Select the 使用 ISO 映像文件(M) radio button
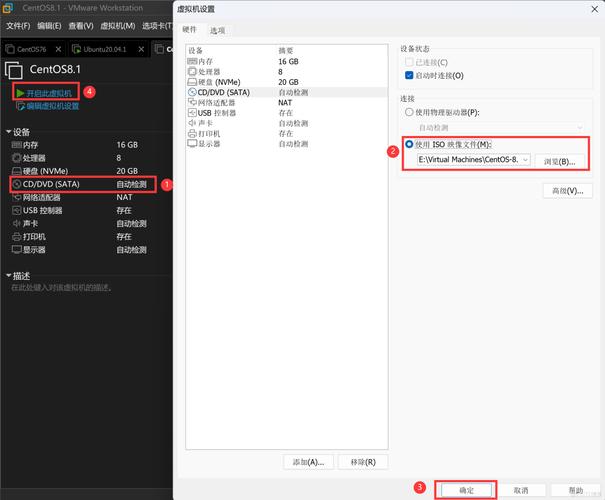This screenshot has width=605, height=500. (409, 144)
